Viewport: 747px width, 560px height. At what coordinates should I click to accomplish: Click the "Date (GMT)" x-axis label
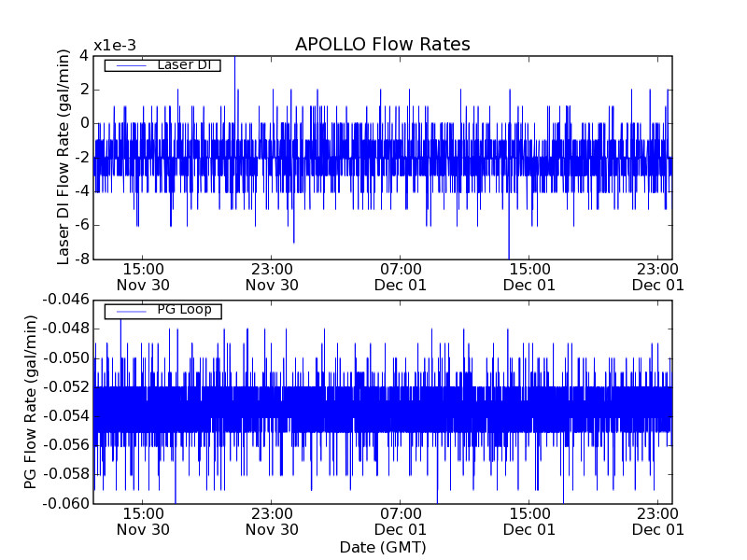(382, 547)
